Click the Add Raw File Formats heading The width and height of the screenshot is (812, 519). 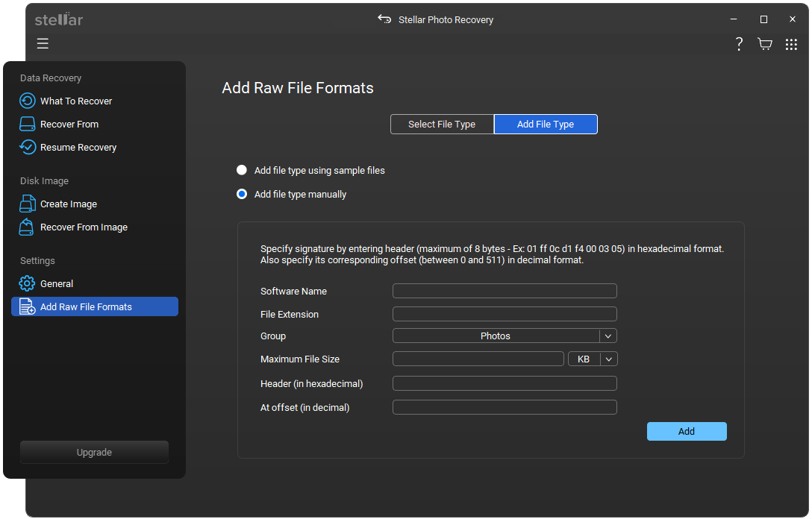(x=298, y=88)
